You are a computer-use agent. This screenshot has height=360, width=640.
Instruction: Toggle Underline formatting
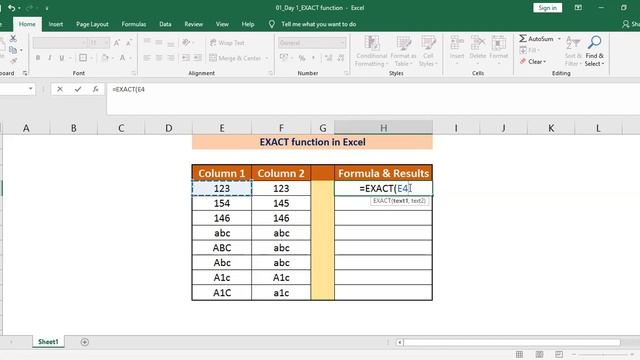click(62, 58)
